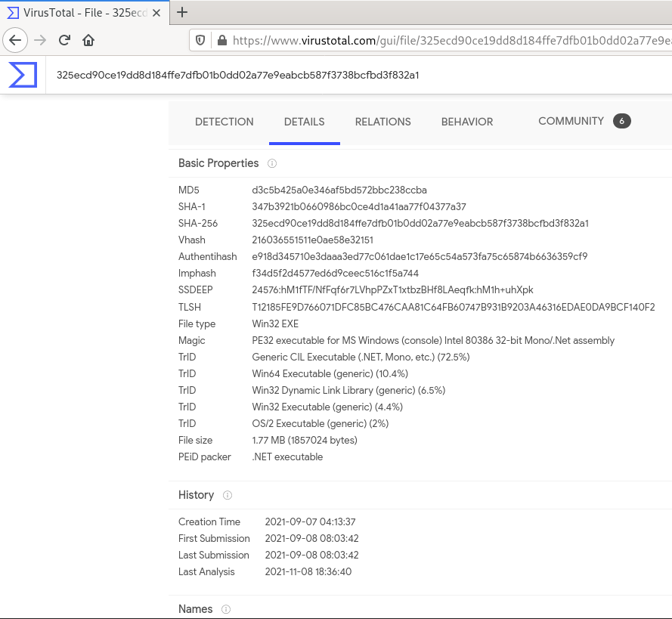Click the COMMUNITY count badge 6
Viewport: 672px width, 619px height.
[622, 121]
